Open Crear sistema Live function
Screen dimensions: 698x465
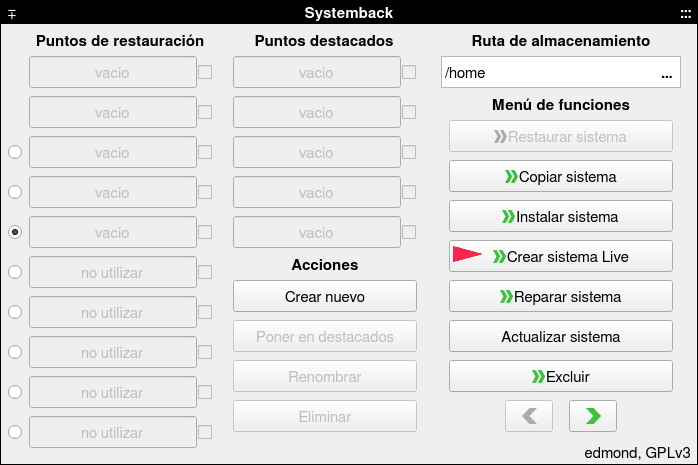click(561, 256)
